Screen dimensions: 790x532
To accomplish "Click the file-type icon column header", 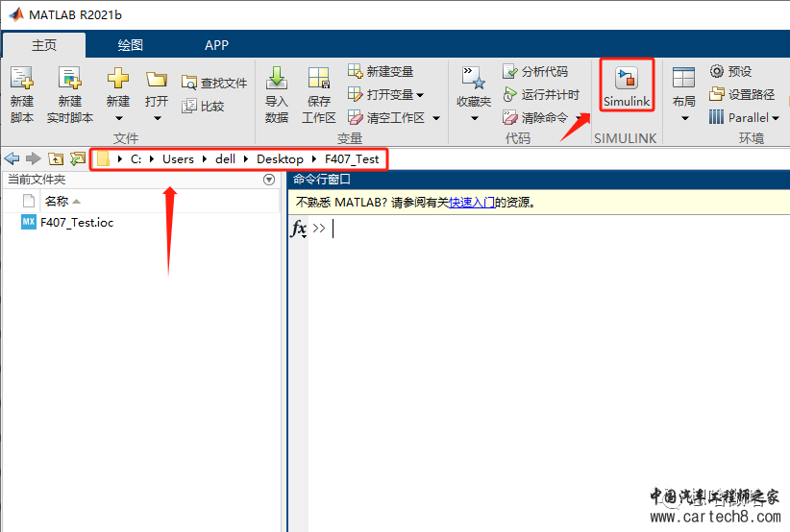I will click(29, 202).
